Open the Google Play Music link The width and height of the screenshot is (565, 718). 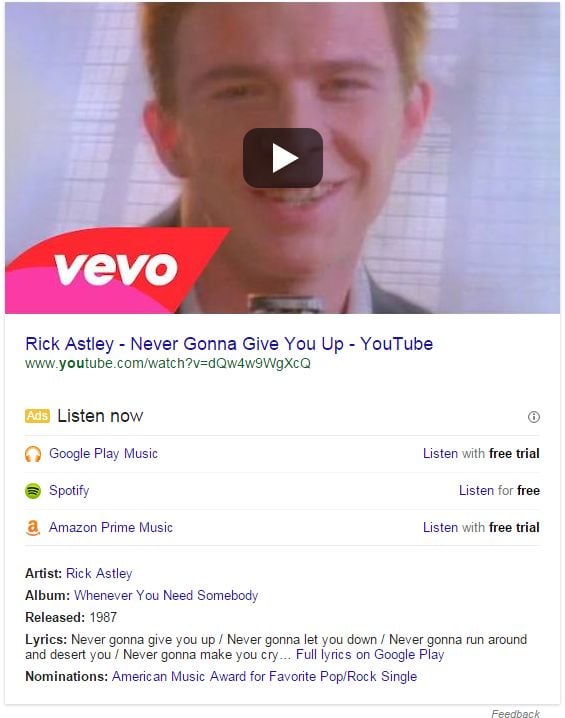click(x=103, y=453)
